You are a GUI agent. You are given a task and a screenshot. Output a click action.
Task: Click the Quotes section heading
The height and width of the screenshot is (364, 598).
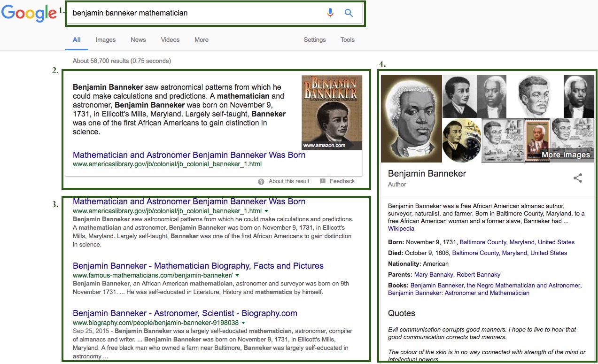[402, 313]
